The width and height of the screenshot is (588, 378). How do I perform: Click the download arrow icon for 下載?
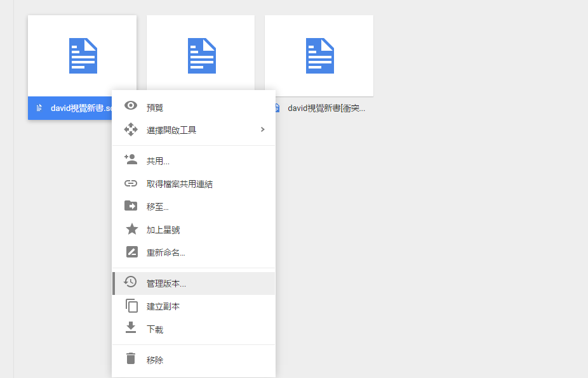click(131, 327)
